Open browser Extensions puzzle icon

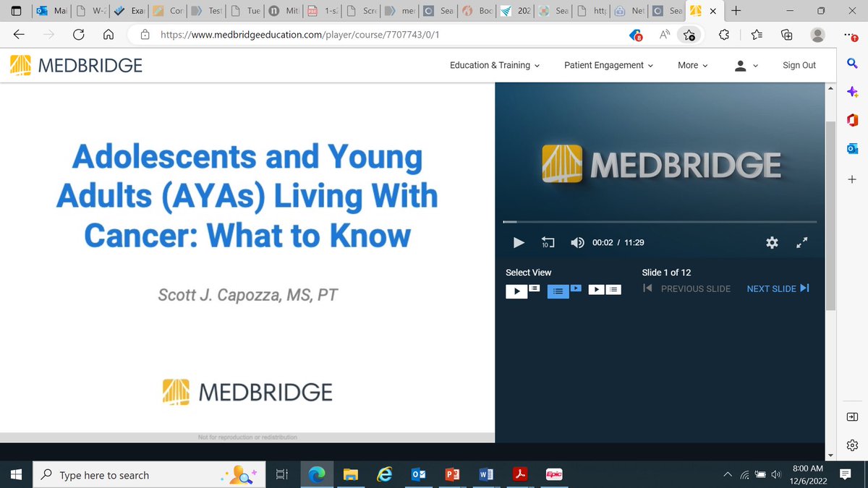(x=725, y=35)
